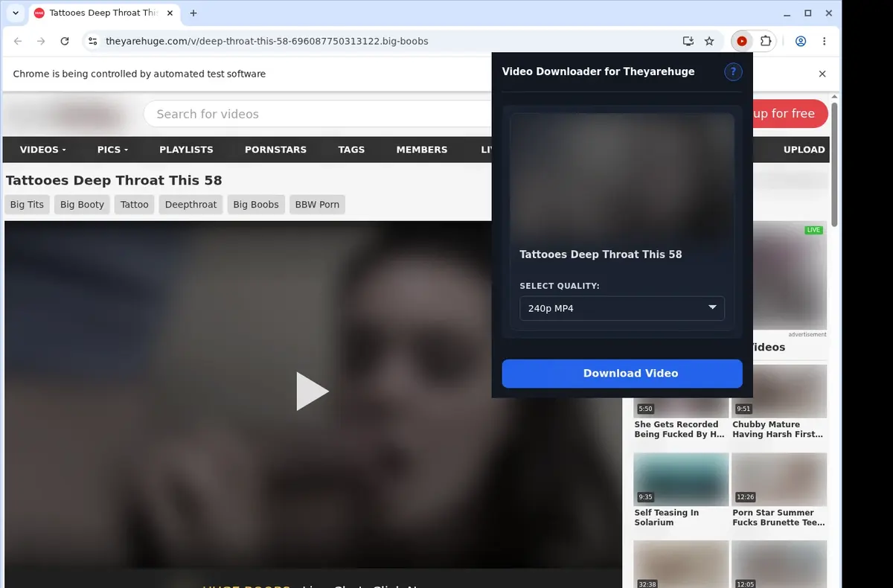The height and width of the screenshot is (588, 893).
Task: Click the install app icon in address bar
Action: [688, 41]
